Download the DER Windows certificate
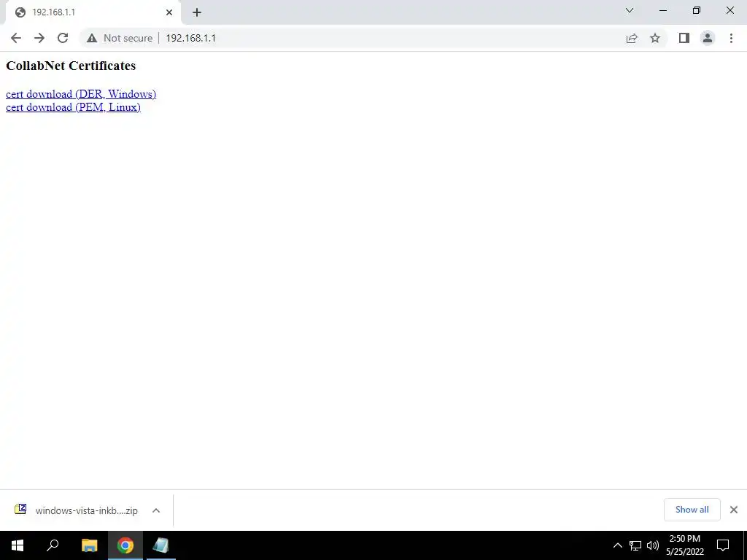 (81, 94)
